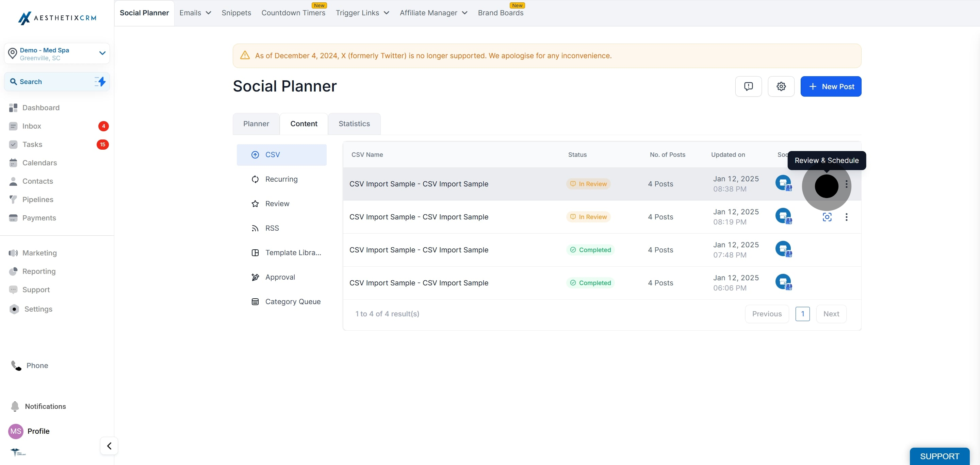Click the CSV Name column header
The height and width of the screenshot is (465, 980).
coord(367,155)
